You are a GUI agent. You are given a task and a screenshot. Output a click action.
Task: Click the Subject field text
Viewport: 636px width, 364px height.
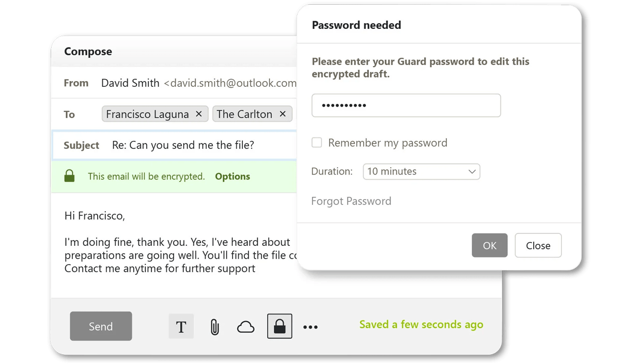[183, 145]
